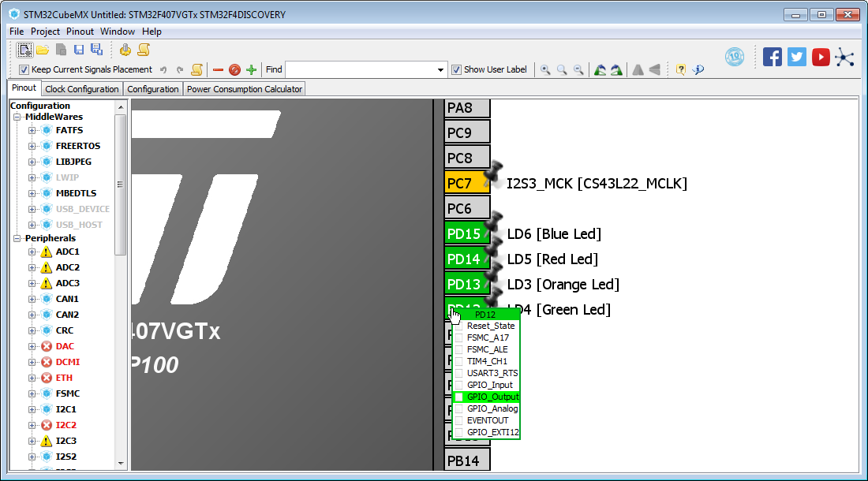
Task: Click the Undo arrow icon
Action: tap(163, 69)
